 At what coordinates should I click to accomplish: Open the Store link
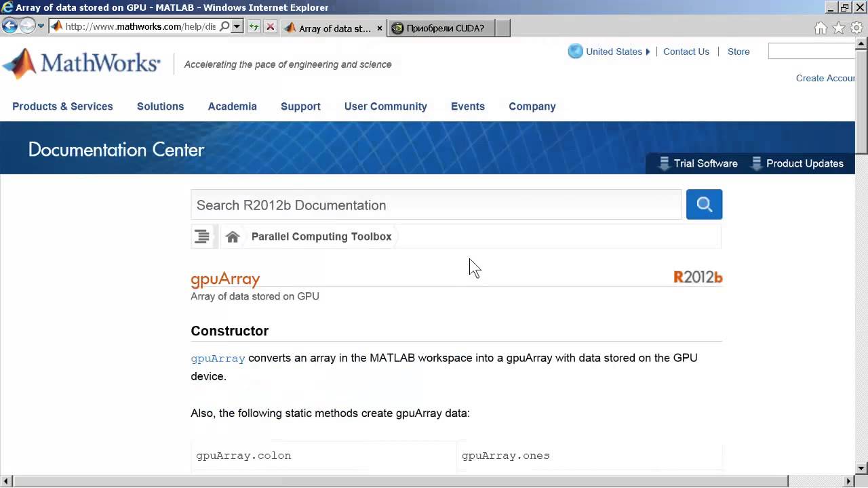[738, 52]
